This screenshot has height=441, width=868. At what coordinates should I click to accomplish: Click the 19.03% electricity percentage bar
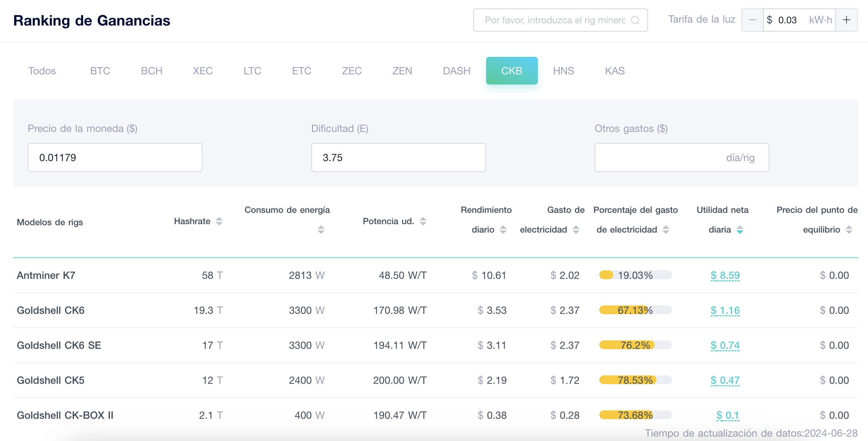pyautogui.click(x=635, y=275)
